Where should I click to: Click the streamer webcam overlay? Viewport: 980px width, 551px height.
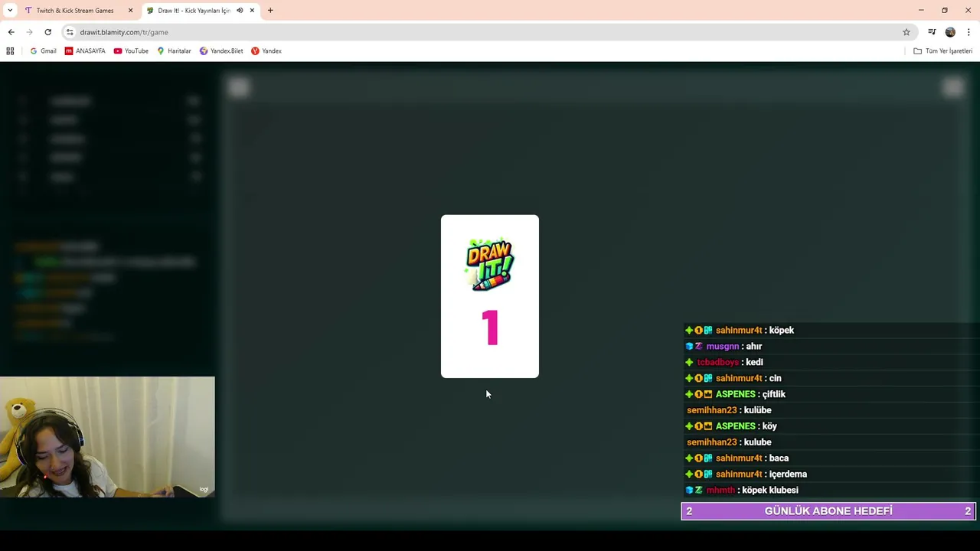click(x=107, y=437)
